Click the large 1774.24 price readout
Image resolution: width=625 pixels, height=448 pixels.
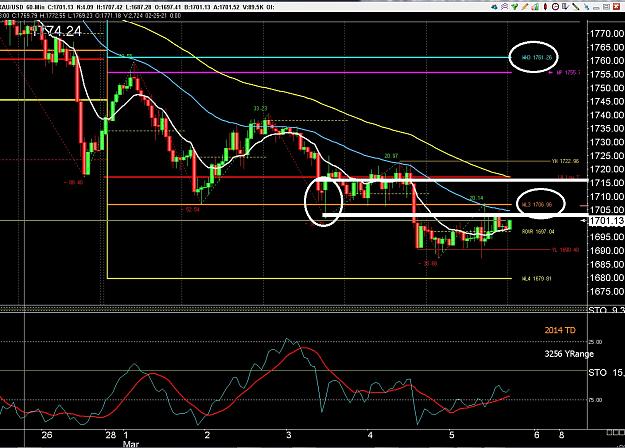57,31
